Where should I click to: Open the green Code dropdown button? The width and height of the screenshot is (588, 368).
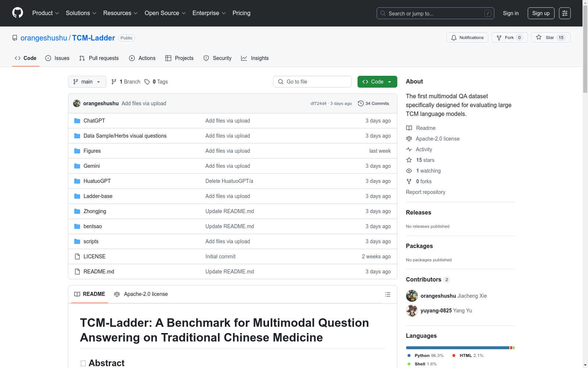[377, 82]
